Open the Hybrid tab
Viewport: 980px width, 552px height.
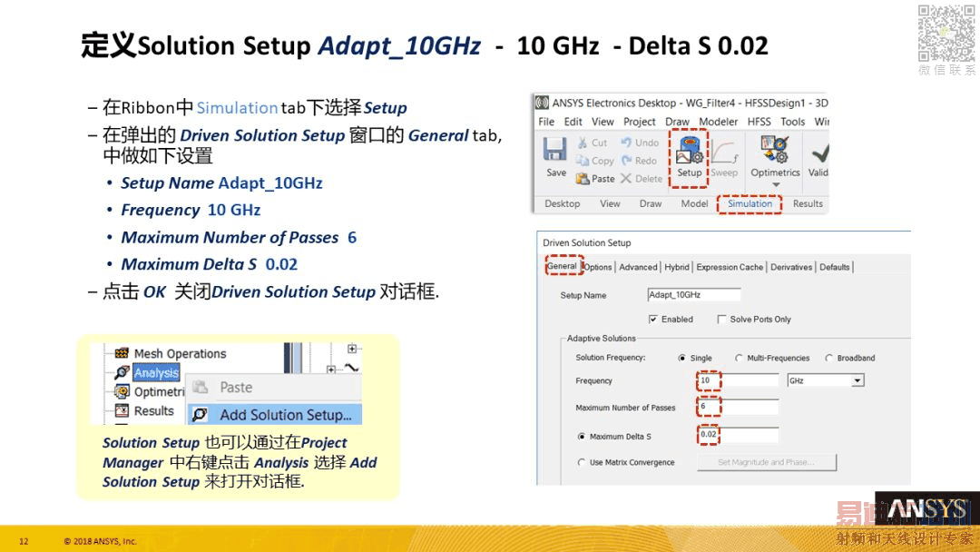(677, 267)
